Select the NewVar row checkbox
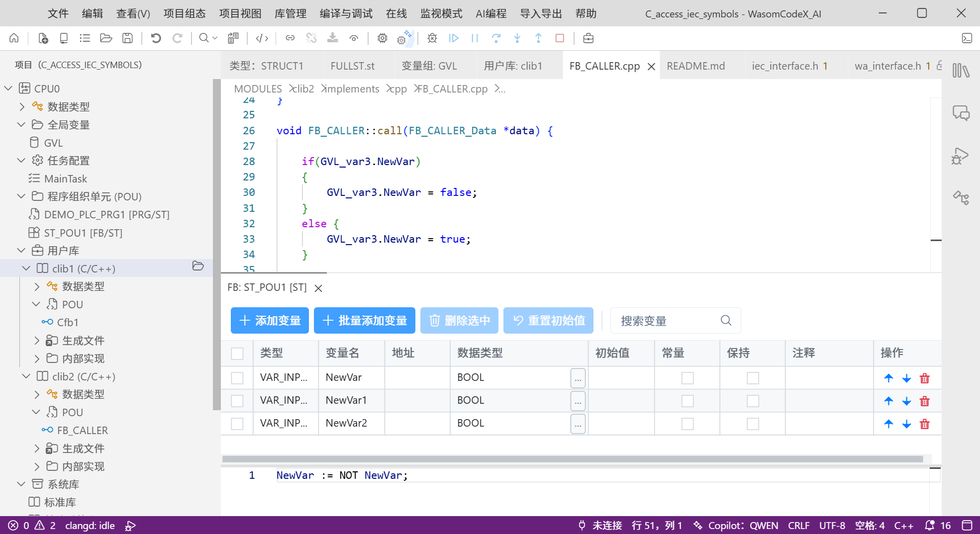The width and height of the screenshot is (980, 534). (x=237, y=378)
